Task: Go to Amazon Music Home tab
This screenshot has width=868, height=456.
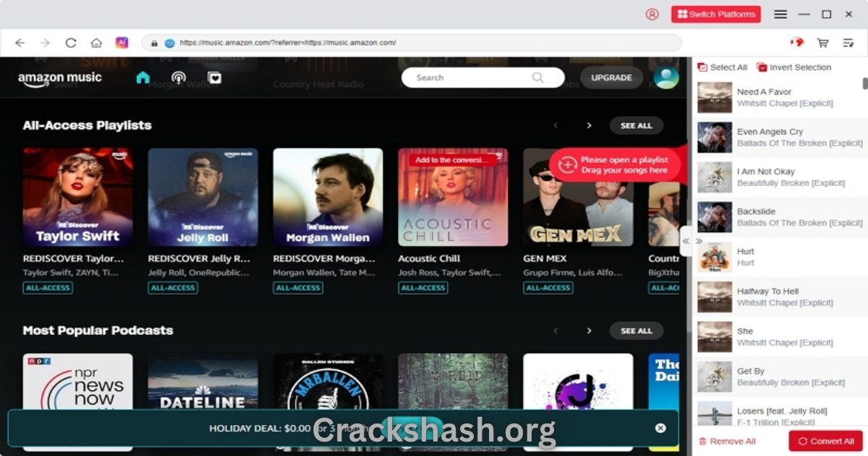Action: [142, 77]
